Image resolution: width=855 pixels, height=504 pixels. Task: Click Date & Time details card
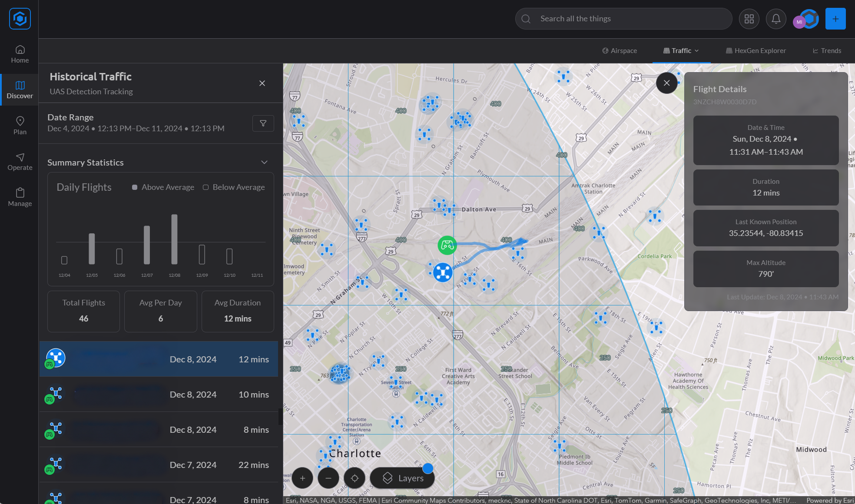coord(766,140)
